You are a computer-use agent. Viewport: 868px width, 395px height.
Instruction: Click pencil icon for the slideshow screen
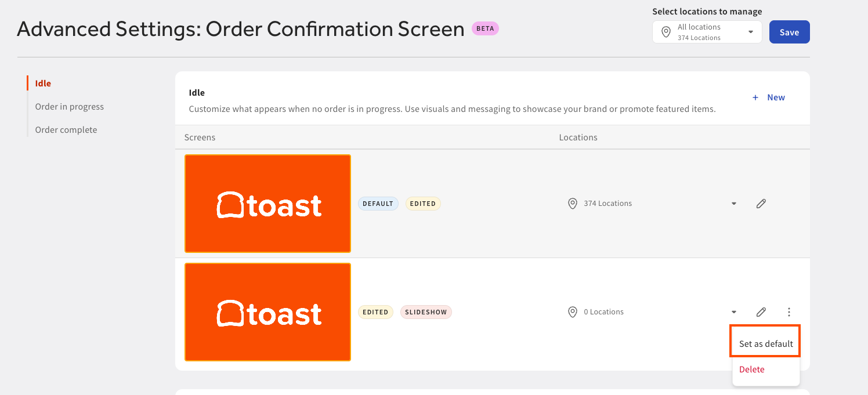761,312
